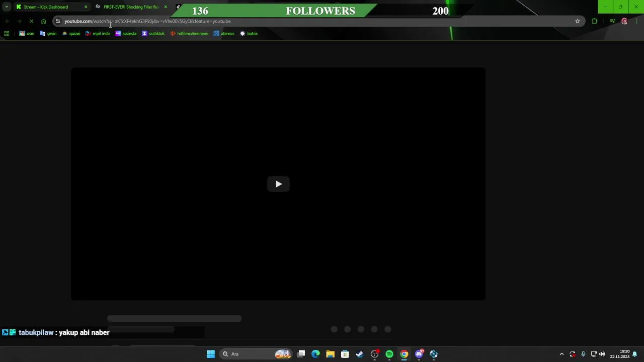Open the media control icon in toolbar

pos(612,21)
